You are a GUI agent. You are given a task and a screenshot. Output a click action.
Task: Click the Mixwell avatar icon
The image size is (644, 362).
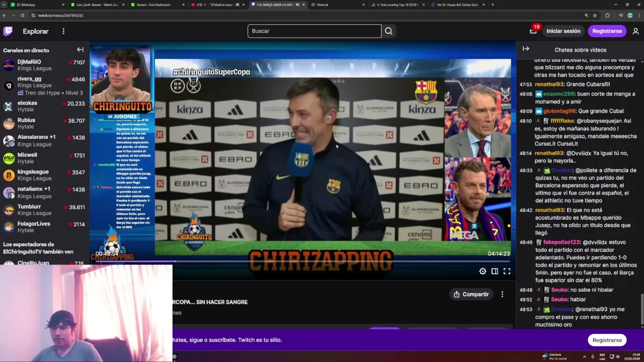(9, 158)
